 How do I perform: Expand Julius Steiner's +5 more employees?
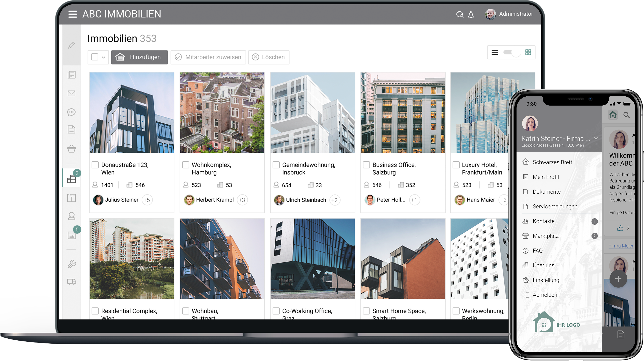[x=147, y=200]
